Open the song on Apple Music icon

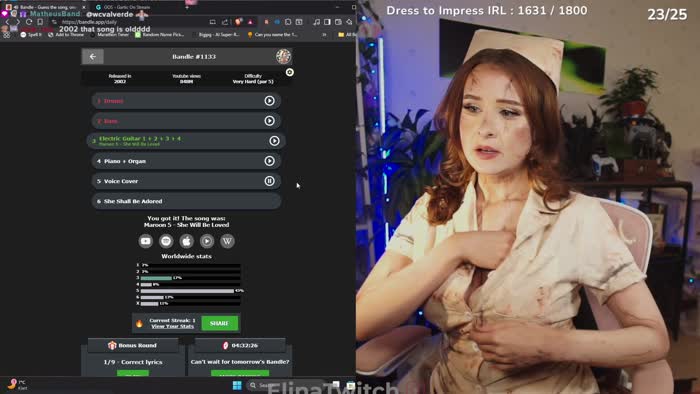pyautogui.click(x=187, y=241)
